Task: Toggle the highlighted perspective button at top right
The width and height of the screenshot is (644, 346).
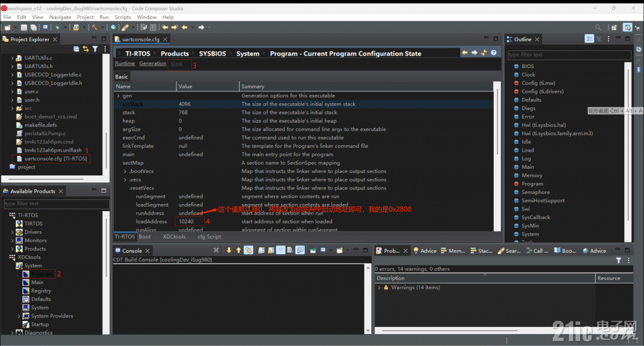Action: tap(627, 27)
